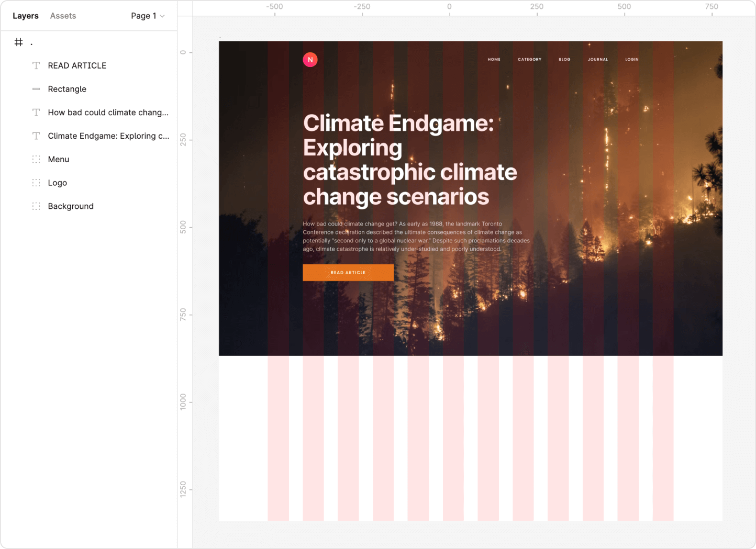Click HOME in the design's navigation
This screenshot has height=549, width=756.
pyautogui.click(x=494, y=60)
